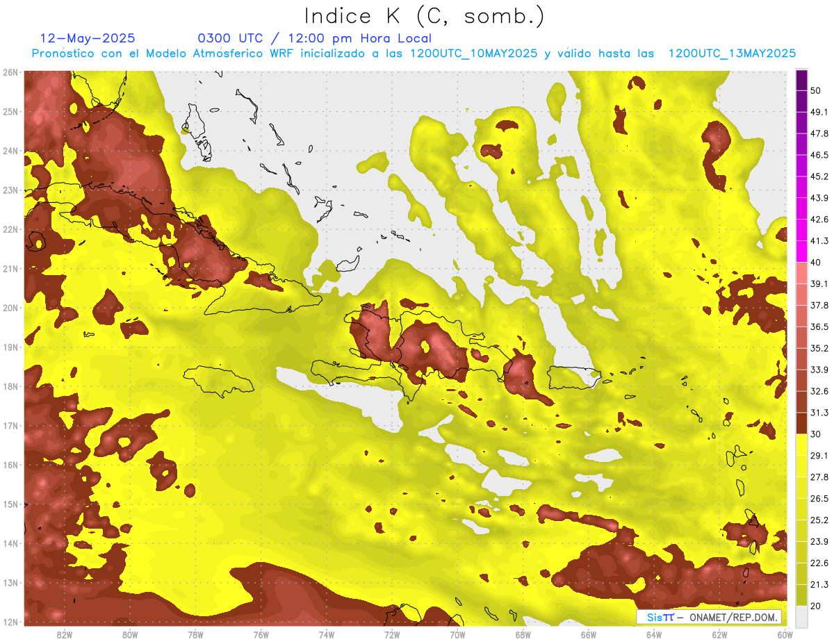Click the colorbar value "47.8"
Viewport: 834px width, 644px height.
point(819,133)
